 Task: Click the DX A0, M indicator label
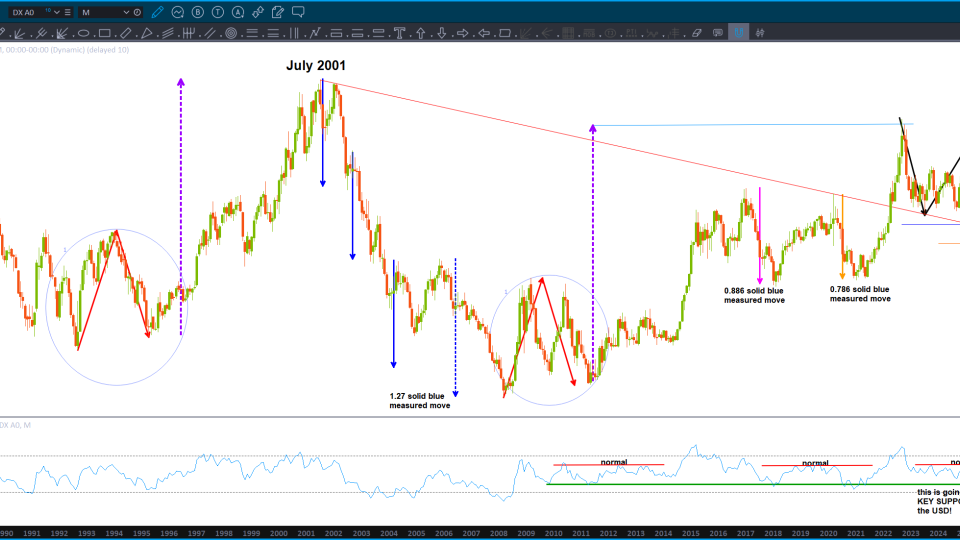point(15,425)
